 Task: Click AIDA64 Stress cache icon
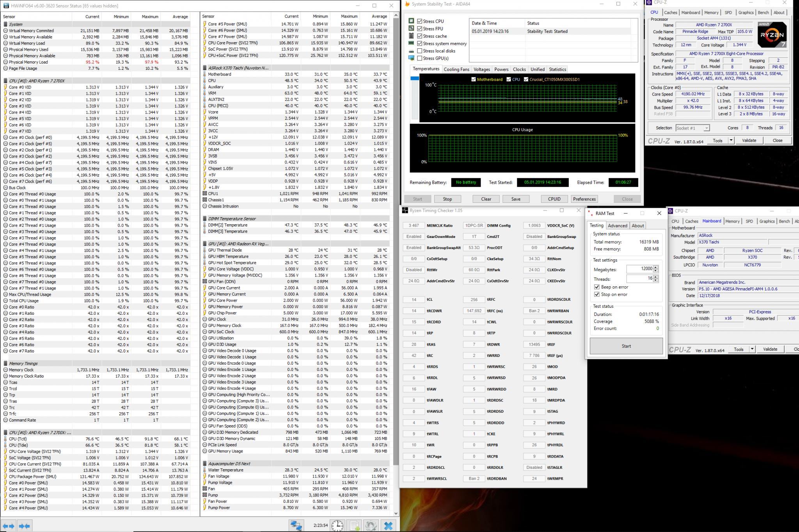(x=411, y=36)
